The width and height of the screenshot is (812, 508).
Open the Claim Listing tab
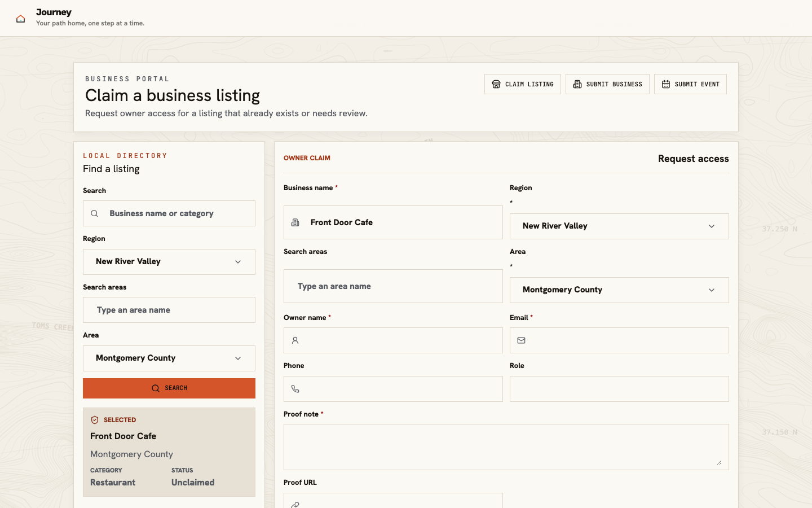pyautogui.click(x=523, y=84)
